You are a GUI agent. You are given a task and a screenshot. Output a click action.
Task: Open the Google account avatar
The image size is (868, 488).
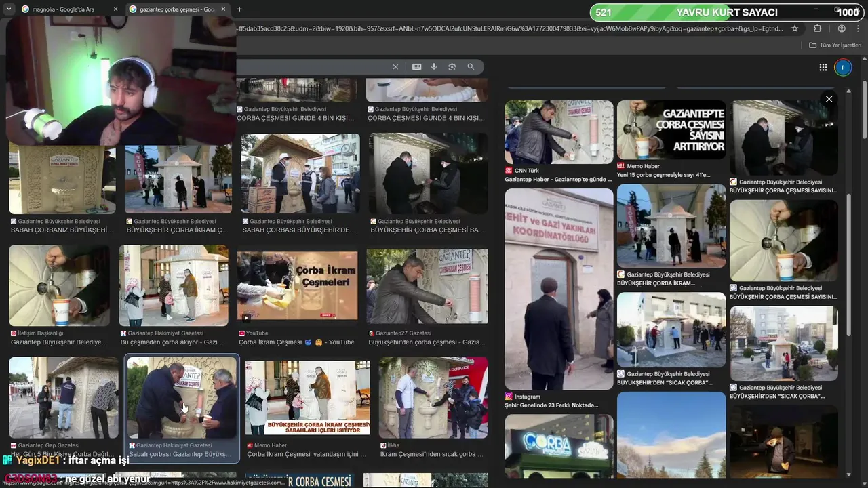pos(843,67)
